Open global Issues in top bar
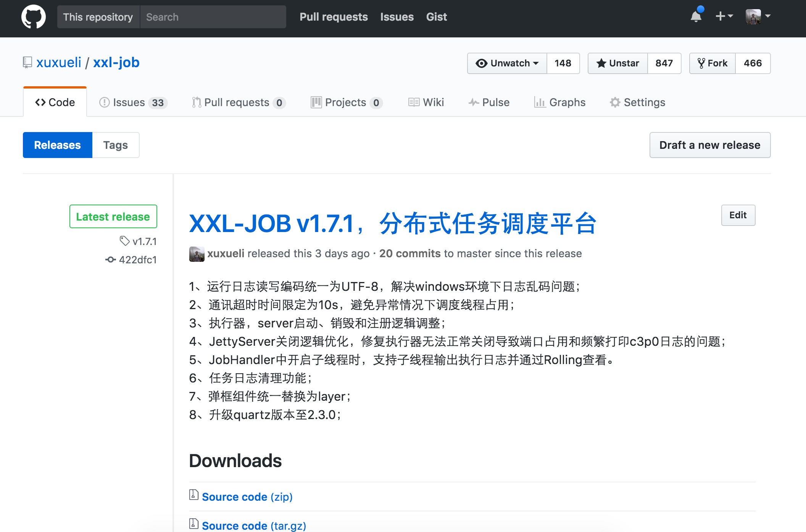Screen dimensions: 806x532 (x=397, y=17)
